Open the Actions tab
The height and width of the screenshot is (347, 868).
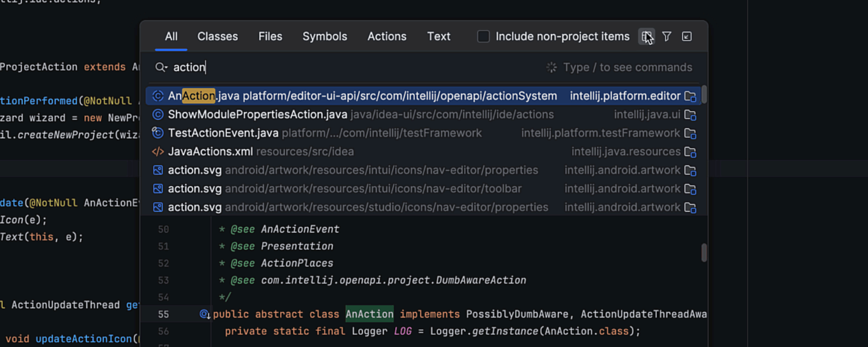tap(387, 36)
